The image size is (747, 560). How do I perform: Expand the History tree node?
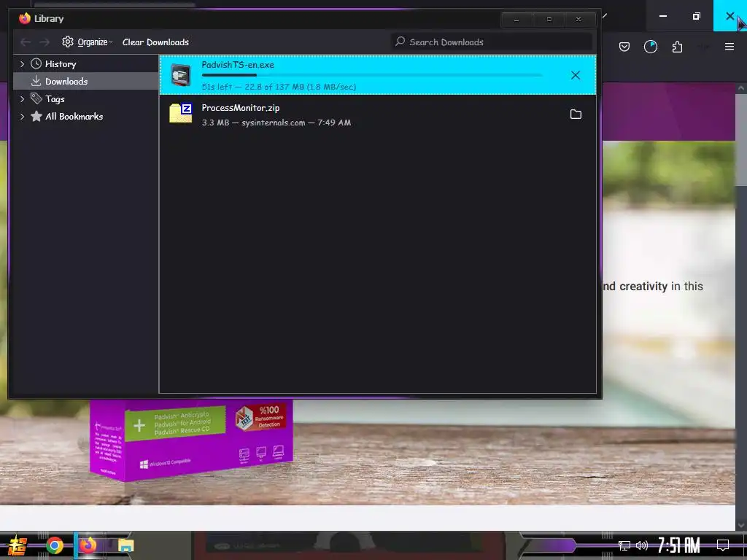tap(22, 64)
